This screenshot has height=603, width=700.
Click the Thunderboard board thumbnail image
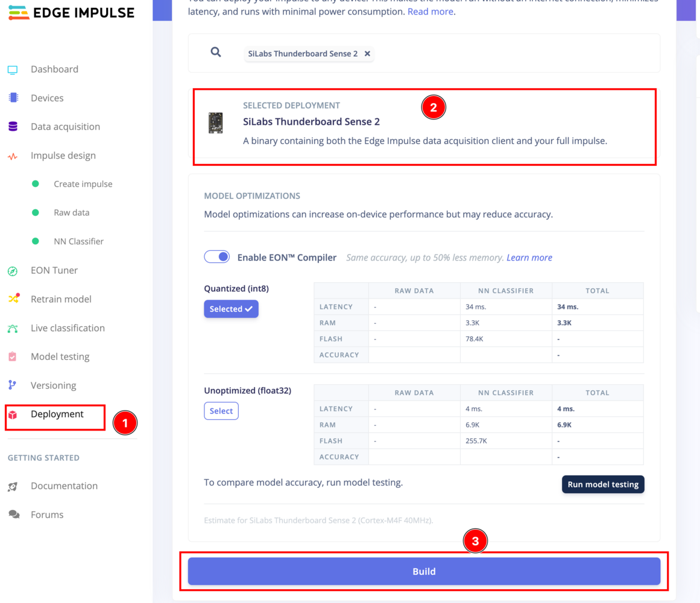216,123
